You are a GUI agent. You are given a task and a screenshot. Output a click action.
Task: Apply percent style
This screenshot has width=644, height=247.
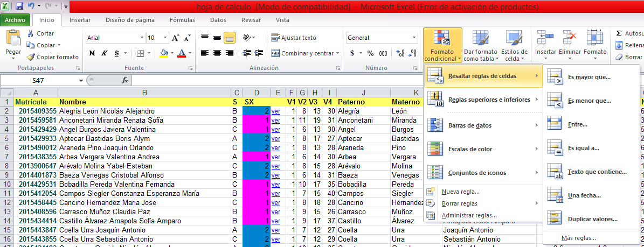[x=370, y=53]
